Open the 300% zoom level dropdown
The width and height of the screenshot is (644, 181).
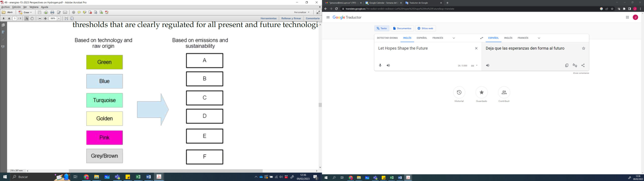[x=59, y=18]
